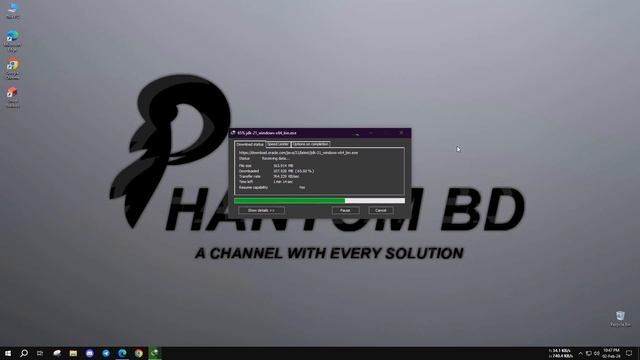
Task: Click the 'Receiving data...' status text
Action: click(x=276, y=158)
